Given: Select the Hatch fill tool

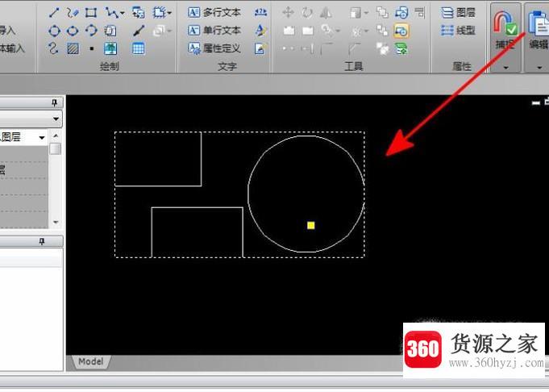Looking at the screenshot, I should pyautogui.click(x=73, y=48).
